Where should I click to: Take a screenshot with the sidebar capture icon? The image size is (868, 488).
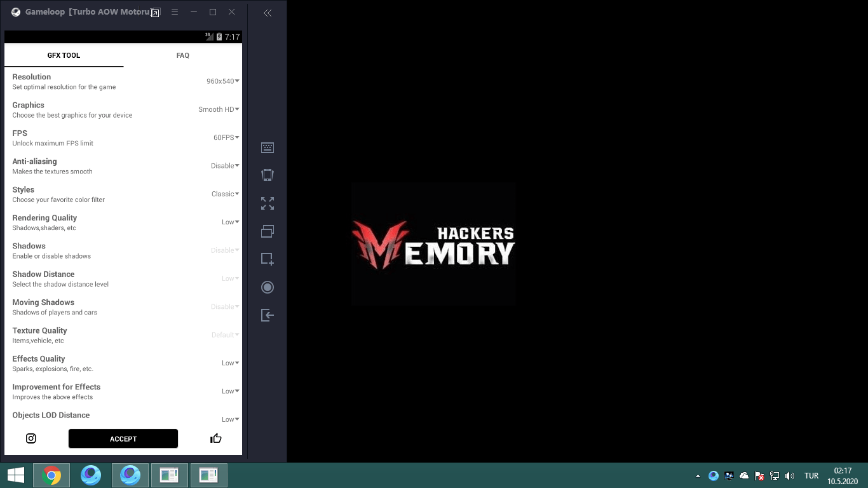click(x=268, y=259)
